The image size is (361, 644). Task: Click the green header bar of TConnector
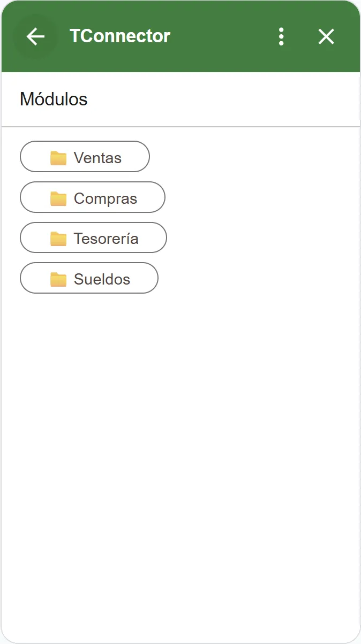pyautogui.click(x=214, y=36)
